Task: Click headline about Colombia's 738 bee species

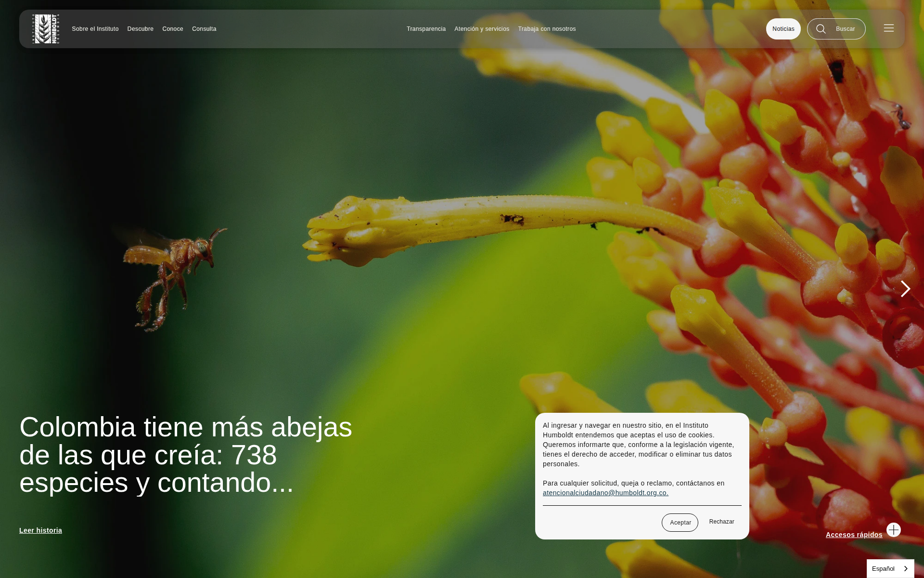Action: point(186,455)
